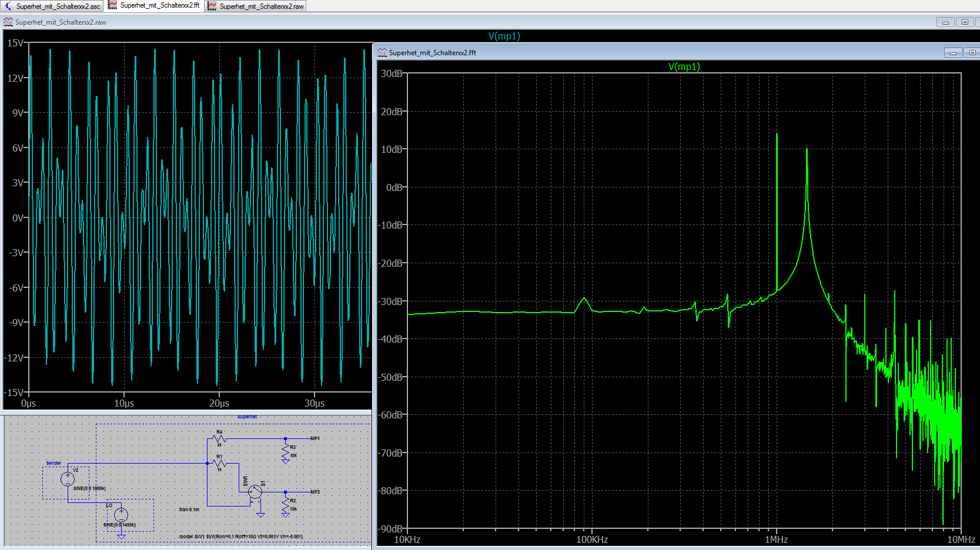The image size is (980, 550).
Task: Switch to the Superhet_mit_Schalterxx2.raw tab
Action: (x=255, y=6)
